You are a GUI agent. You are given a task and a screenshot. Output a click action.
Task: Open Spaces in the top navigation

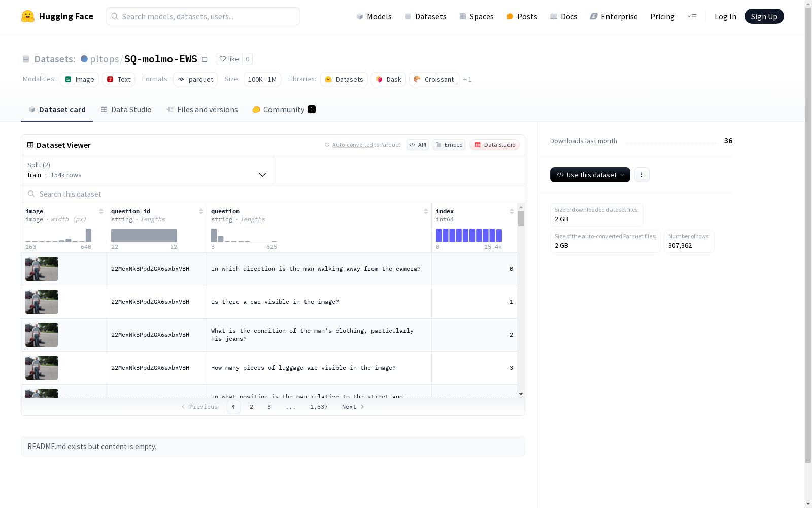click(x=477, y=16)
